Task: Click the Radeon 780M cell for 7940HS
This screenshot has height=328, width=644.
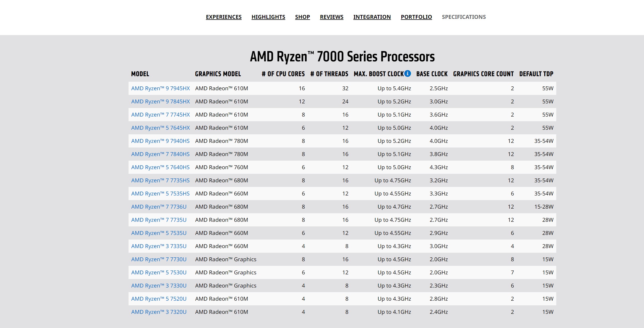Action: [x=221, y=141]
